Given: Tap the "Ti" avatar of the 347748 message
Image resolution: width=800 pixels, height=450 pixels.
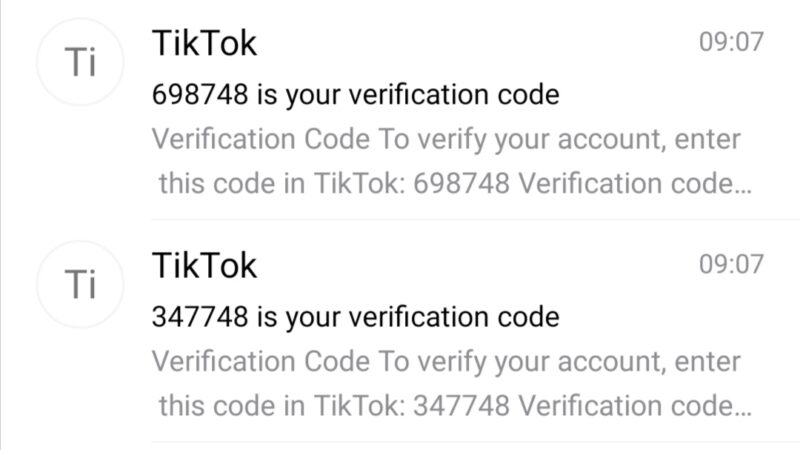Looking at the screenshot, I should coord(78,285).
